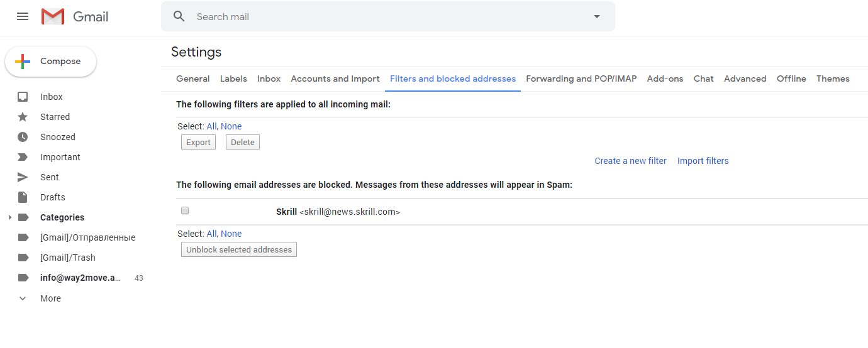Click Import filters link
Viewport: 868px width, 348px height.
point(703,161)
